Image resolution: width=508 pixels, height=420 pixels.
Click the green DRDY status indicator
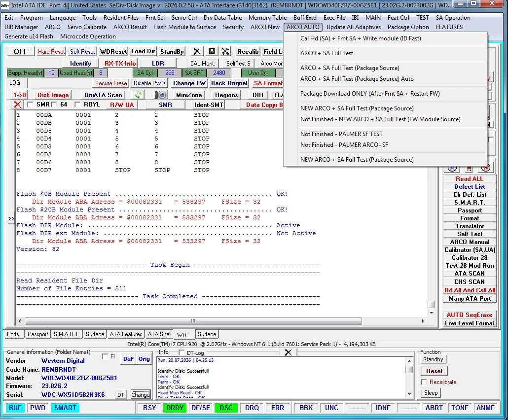coord(175,408)
